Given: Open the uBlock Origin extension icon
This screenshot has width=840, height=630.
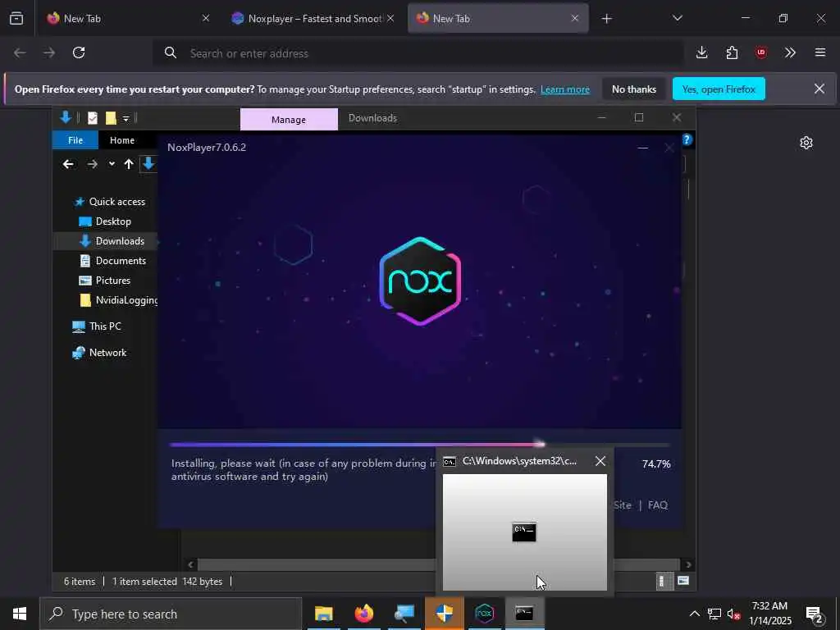Looking at the screenshot, I should coord(760,52).
